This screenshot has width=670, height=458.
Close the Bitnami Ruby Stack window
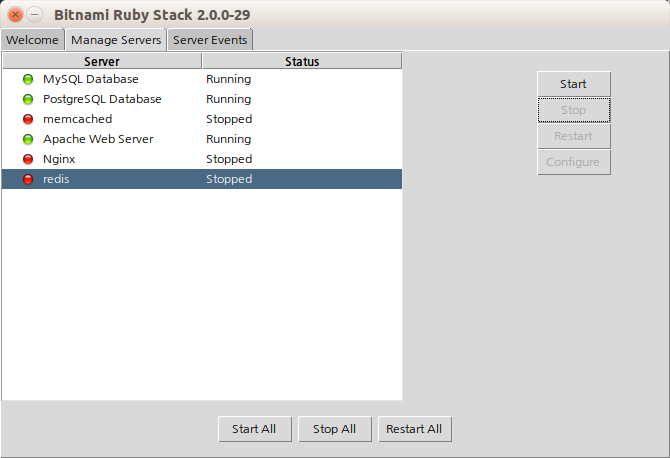[x=15, y=15]
